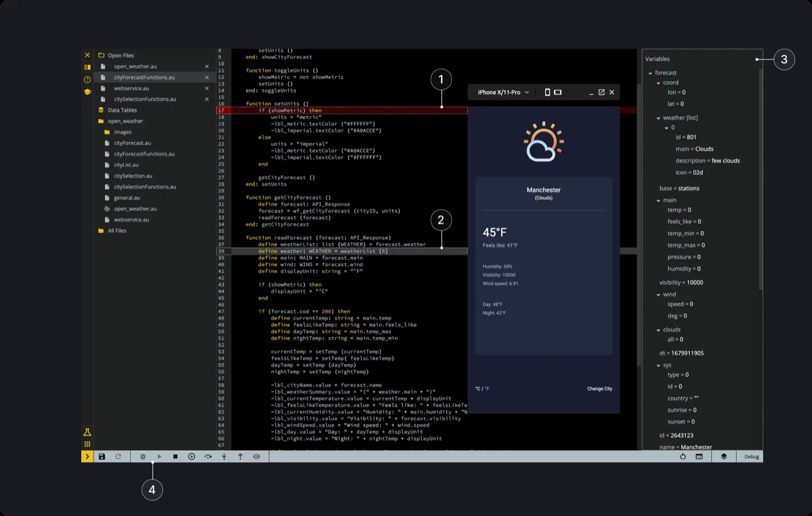Collapse the forecast variable node

click(650, 73)
